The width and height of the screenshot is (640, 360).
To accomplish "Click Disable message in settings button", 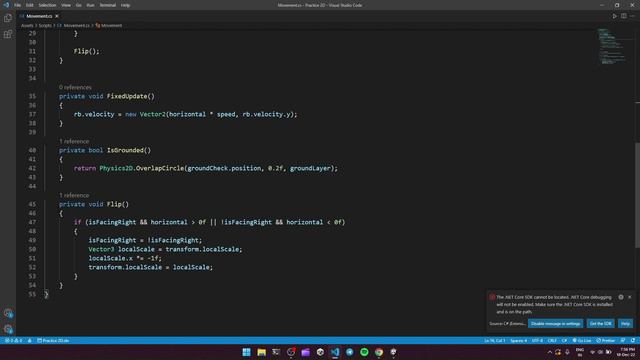I will point(556,324).
